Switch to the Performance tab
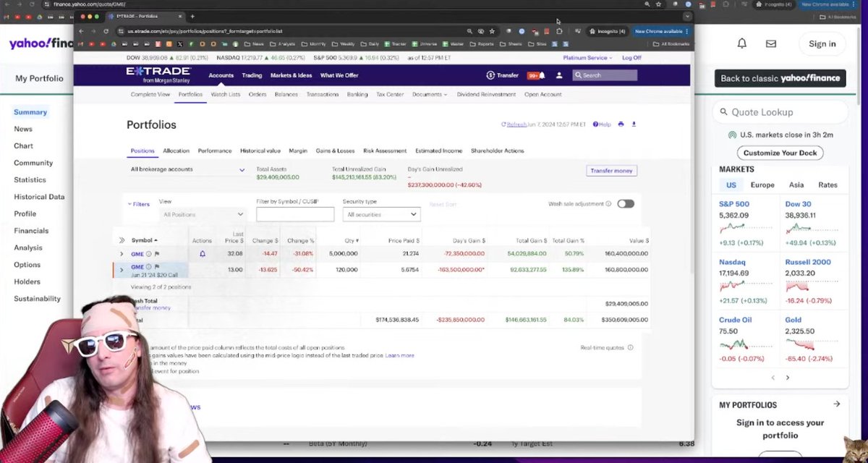 pyautogui.click(x=215, y=150)
